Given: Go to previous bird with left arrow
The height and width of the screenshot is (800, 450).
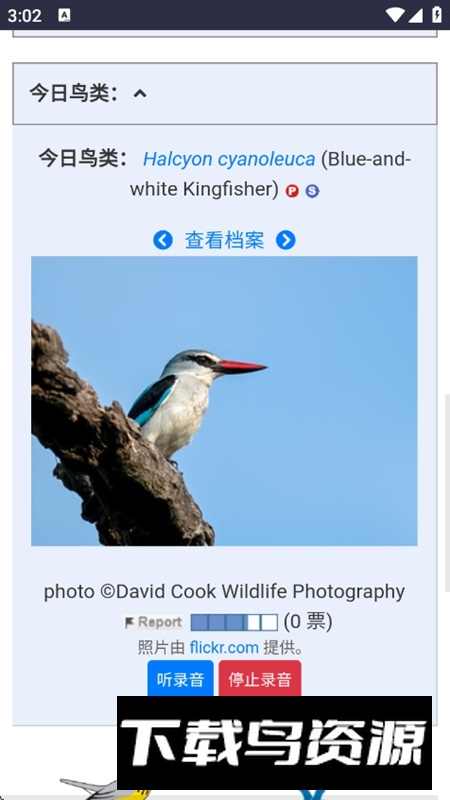Looking at the screenshot, I should pos(163,240).
